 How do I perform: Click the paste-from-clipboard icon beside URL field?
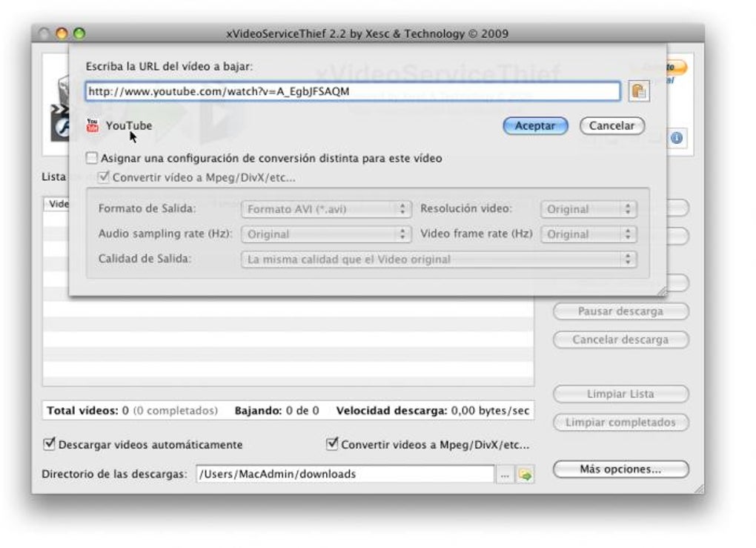[639, 91]
